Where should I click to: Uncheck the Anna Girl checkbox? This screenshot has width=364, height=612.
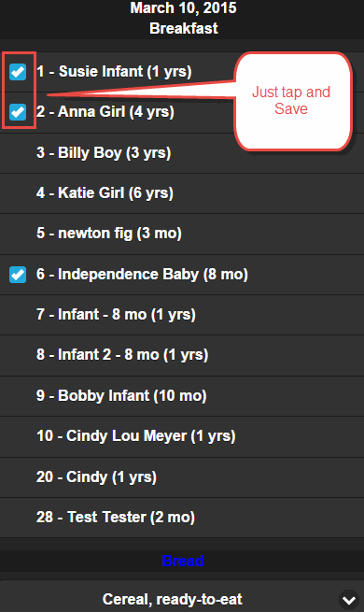coord(18,112)
